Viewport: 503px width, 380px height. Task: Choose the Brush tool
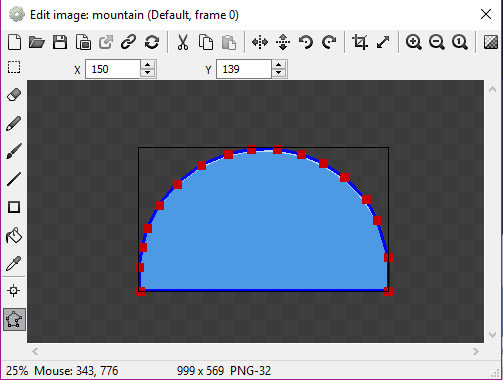click(14, 151)
